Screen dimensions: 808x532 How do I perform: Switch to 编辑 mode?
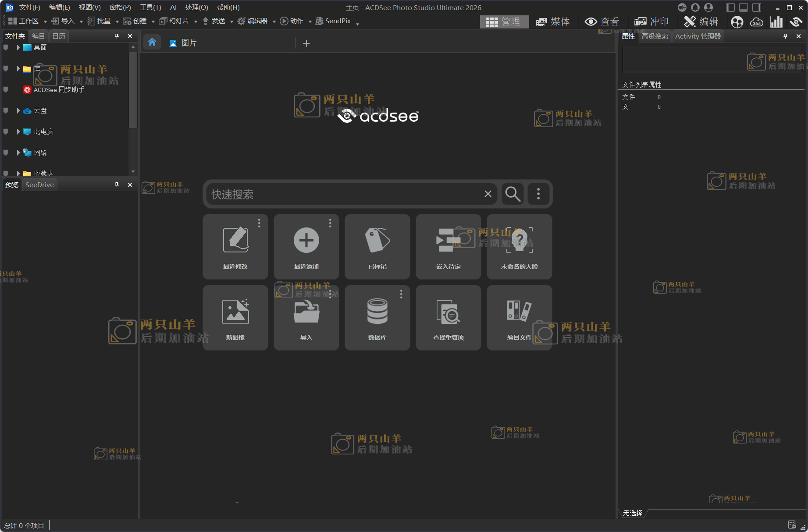701,21
